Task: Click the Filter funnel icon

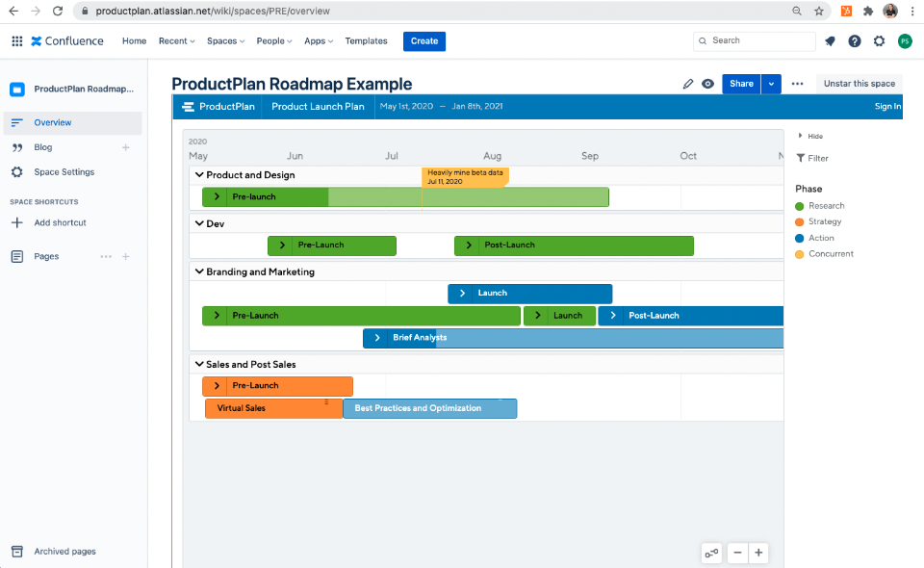Action: pyautogui.click(x=800, y=158)
